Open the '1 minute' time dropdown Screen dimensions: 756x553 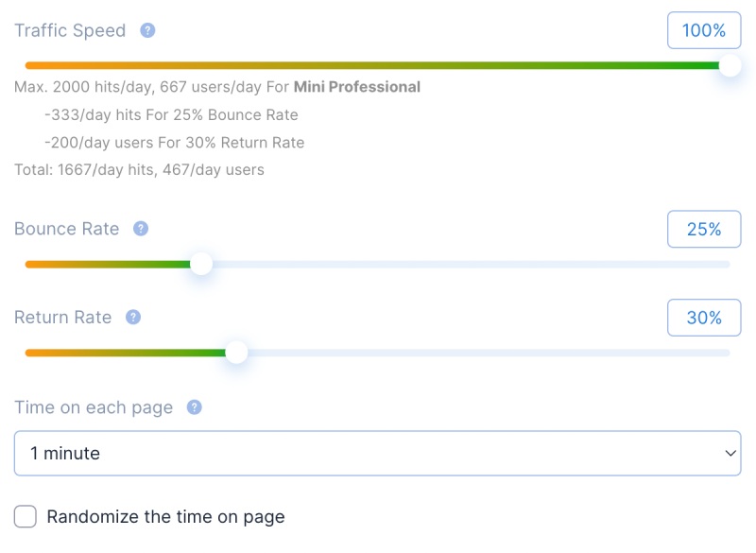[377, 454]
